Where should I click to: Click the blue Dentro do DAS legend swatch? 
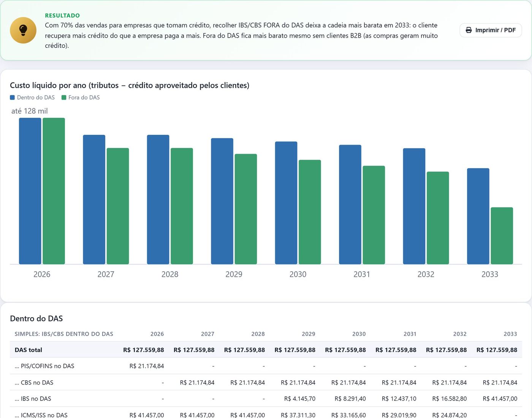click(x=13, y=97)
